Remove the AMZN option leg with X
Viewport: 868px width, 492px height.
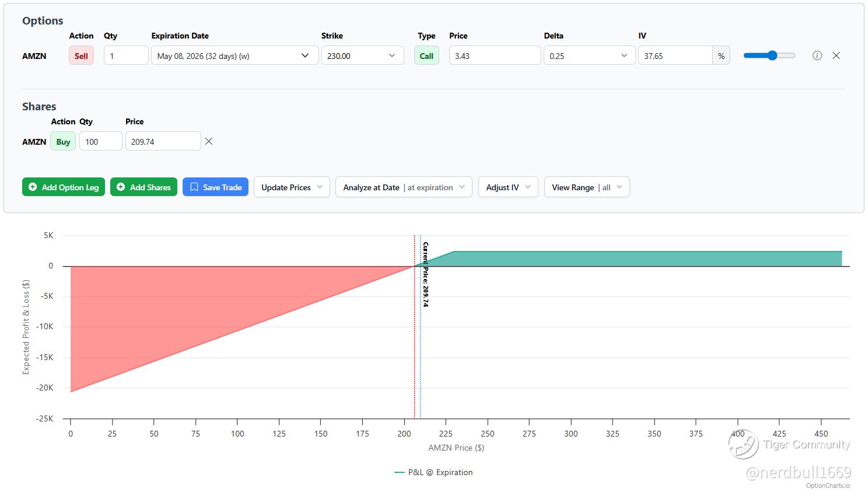(x=836, y=55)
